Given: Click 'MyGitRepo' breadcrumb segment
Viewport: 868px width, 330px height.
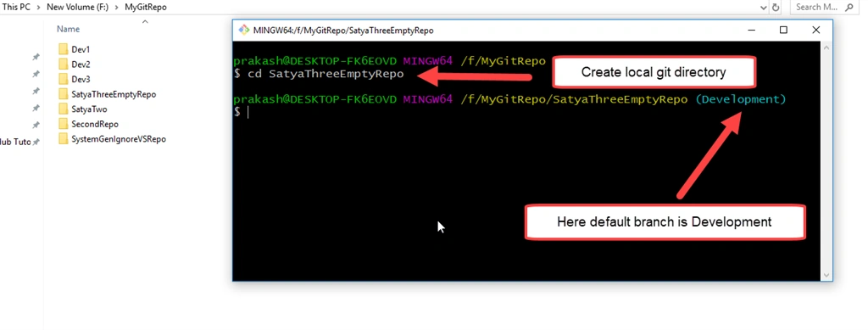Looking at the screenshot, I should [x=146, y=7].
